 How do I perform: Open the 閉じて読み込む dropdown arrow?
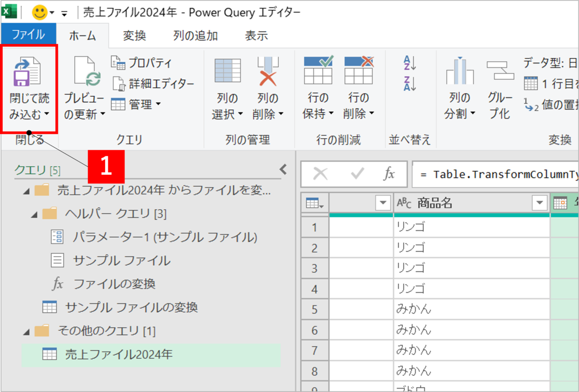click(47, 113)
